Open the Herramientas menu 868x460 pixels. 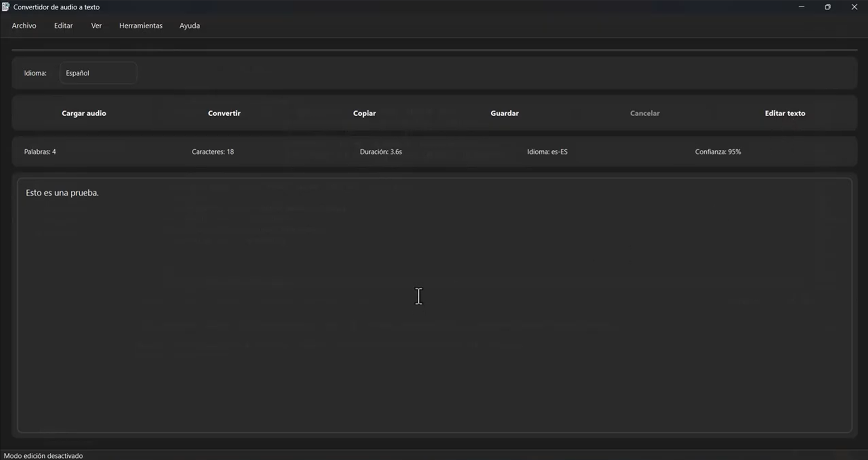pos(141,26)
